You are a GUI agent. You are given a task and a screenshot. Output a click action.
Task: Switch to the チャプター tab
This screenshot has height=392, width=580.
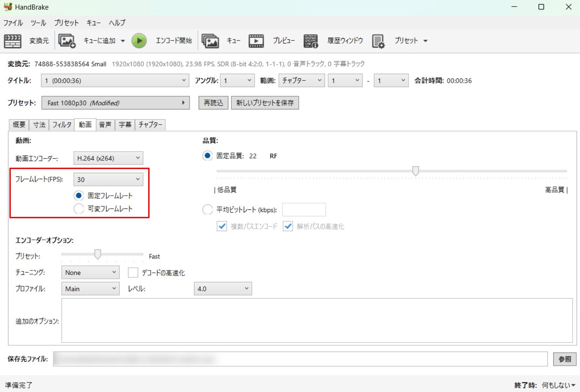150,125
